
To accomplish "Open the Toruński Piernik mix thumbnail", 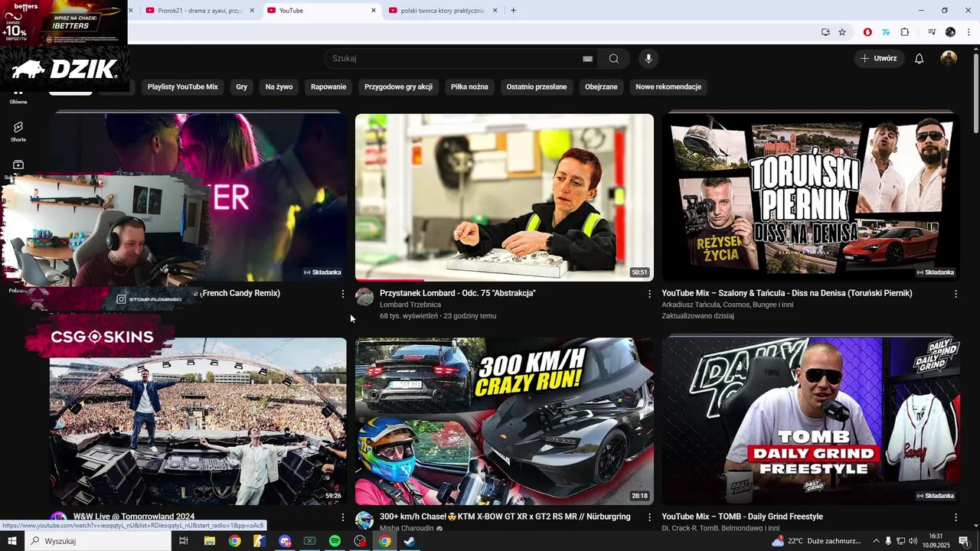I will tap(811, 197).
